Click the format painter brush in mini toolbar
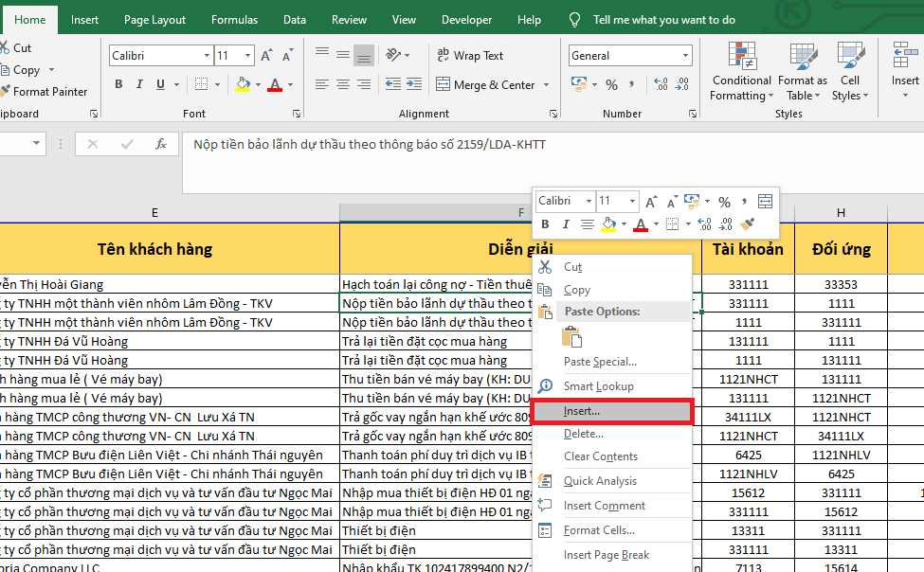The width and height of the screenshot is (924, 572). click(748, 224)
